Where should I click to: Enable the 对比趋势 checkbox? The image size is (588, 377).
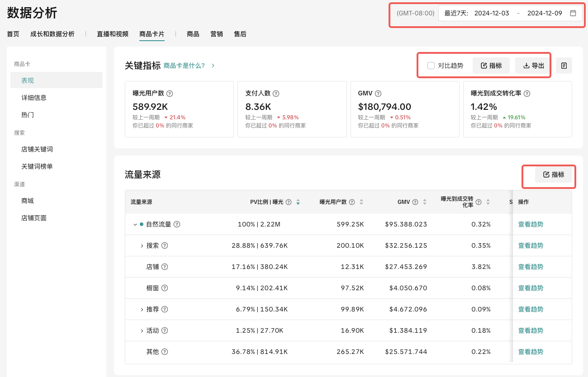431,66
